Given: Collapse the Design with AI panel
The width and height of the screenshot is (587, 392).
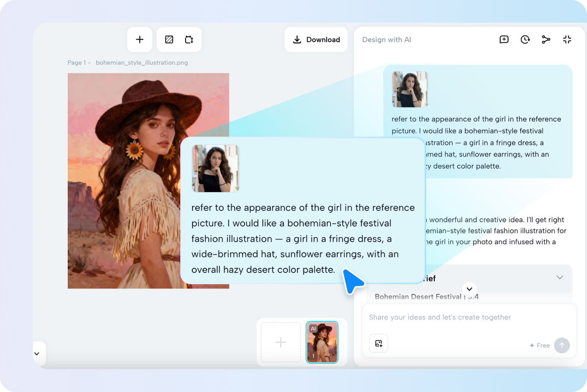Looking at the screenshot, I should point(567,39).
